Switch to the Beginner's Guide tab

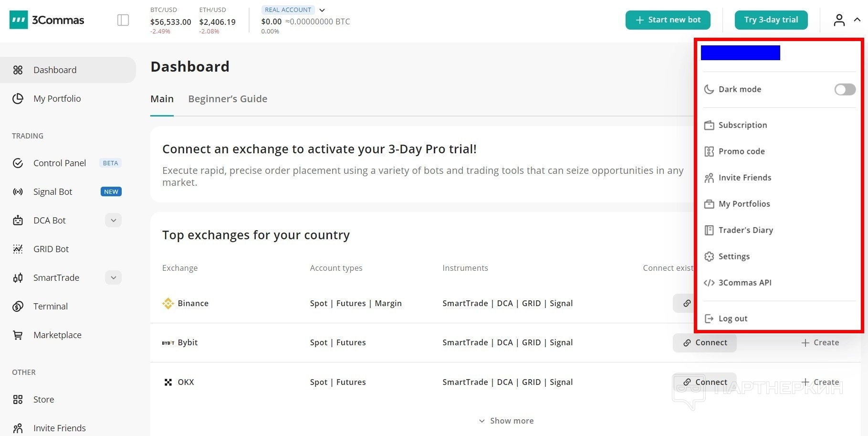228,99
